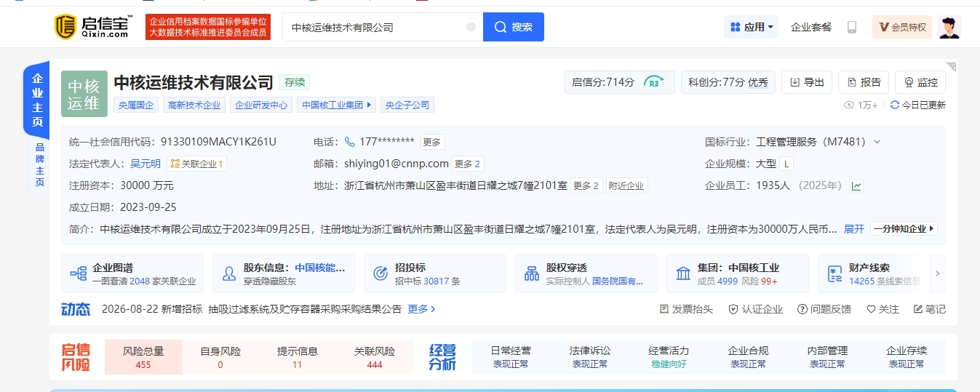Click the 监控 monitor button
The image size is (980, 392).
point(920,82)
